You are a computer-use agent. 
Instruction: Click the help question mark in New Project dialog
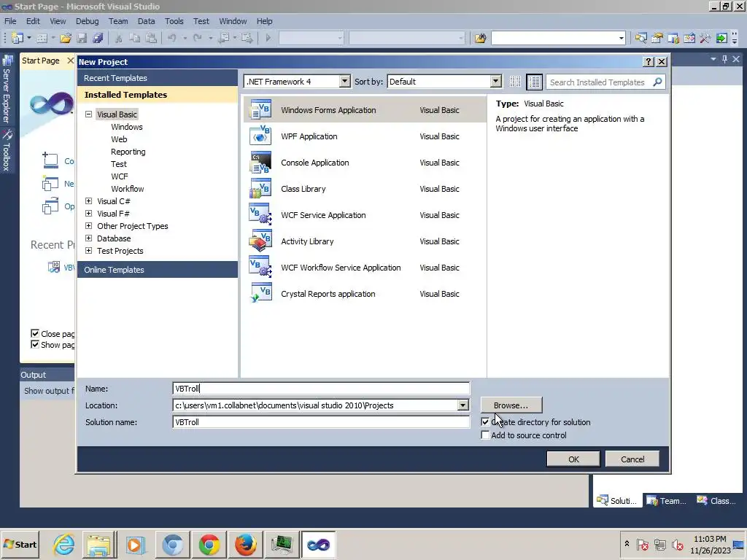pos(648,62)
